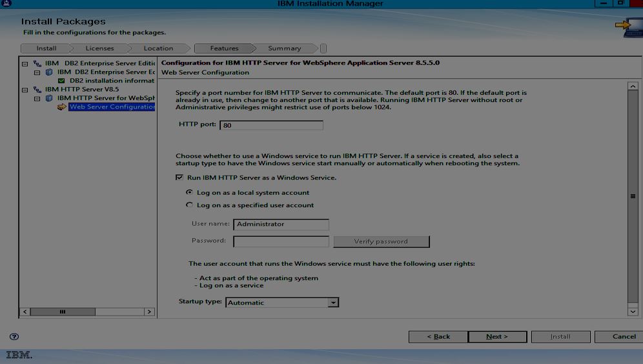
Task: Click the Verify password button
Action: (x=382, y=241)
